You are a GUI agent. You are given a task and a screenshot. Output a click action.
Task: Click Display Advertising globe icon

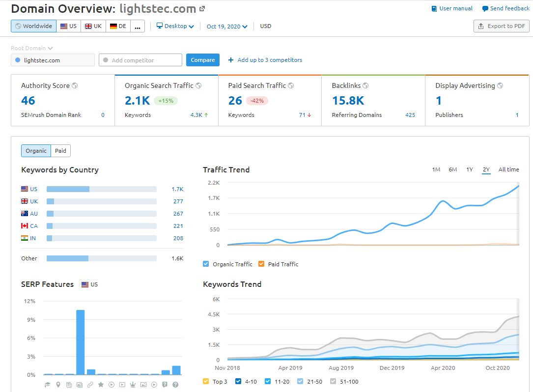tap(500, 85)
